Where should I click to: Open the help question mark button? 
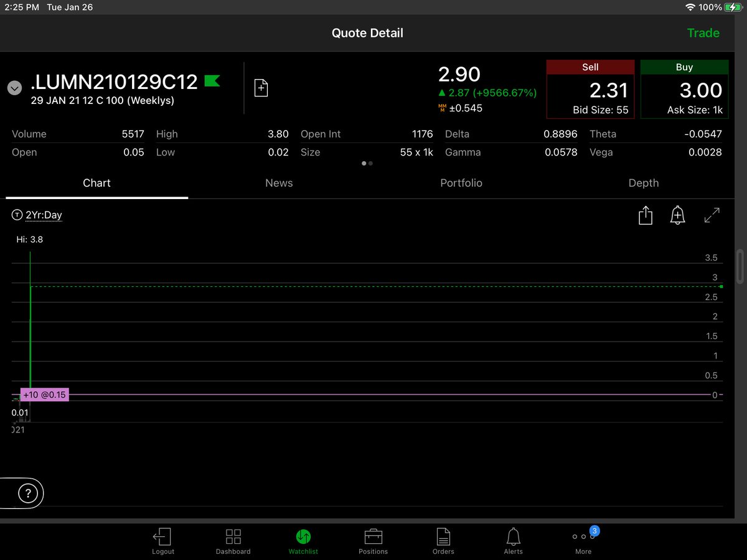click(x=27, y=493)
